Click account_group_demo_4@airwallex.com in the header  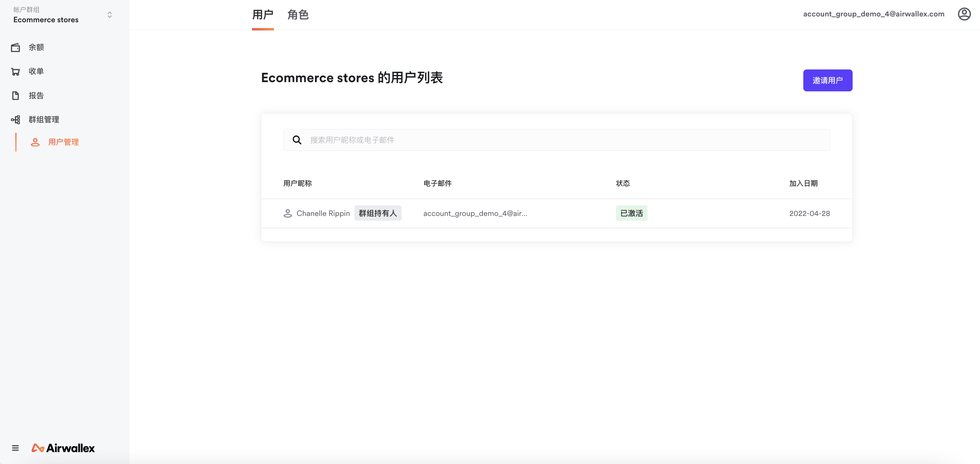click(x=874, y=14)
